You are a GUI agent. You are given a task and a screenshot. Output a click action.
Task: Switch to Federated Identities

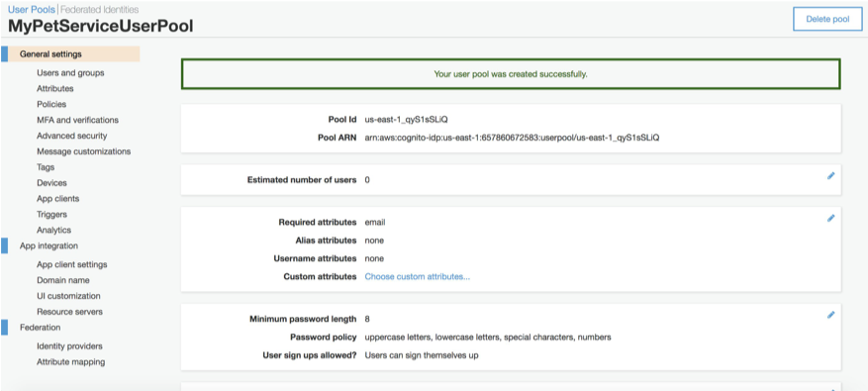tap(99, 10)
